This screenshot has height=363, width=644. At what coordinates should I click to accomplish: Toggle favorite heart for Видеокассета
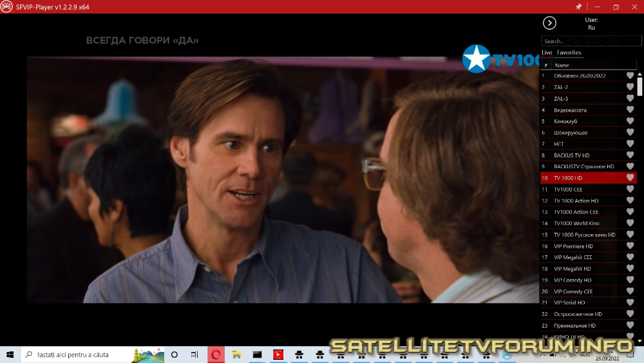click(630, 110)
